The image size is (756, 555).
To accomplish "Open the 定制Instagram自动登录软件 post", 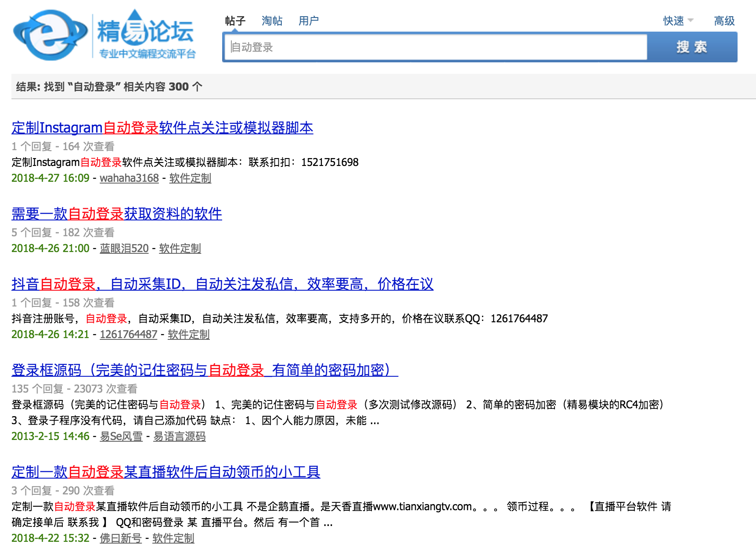I will pyautogui.click(x=162, y=128).
